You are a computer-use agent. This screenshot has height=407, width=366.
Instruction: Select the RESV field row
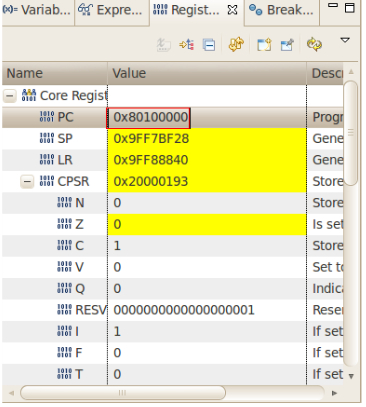[172, 310]
